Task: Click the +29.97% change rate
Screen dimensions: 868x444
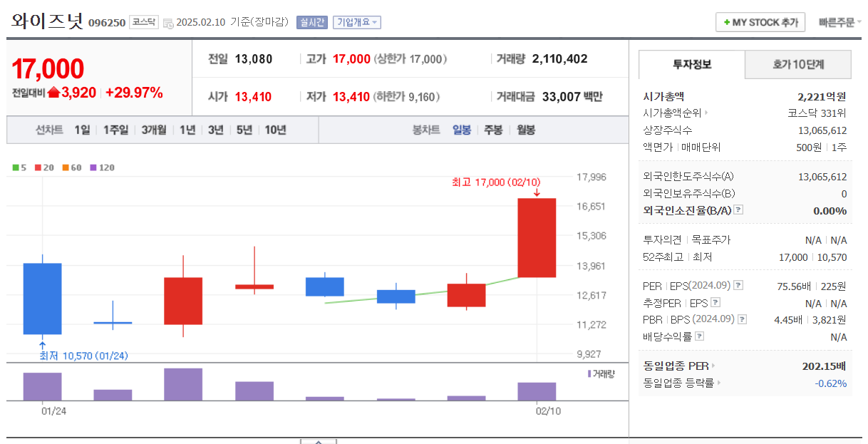Action: (134, 93)
